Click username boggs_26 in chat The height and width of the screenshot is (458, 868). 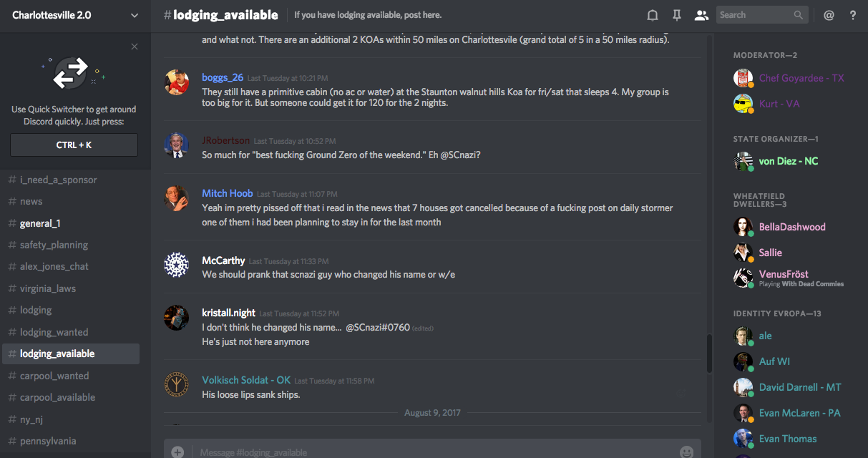223,77
